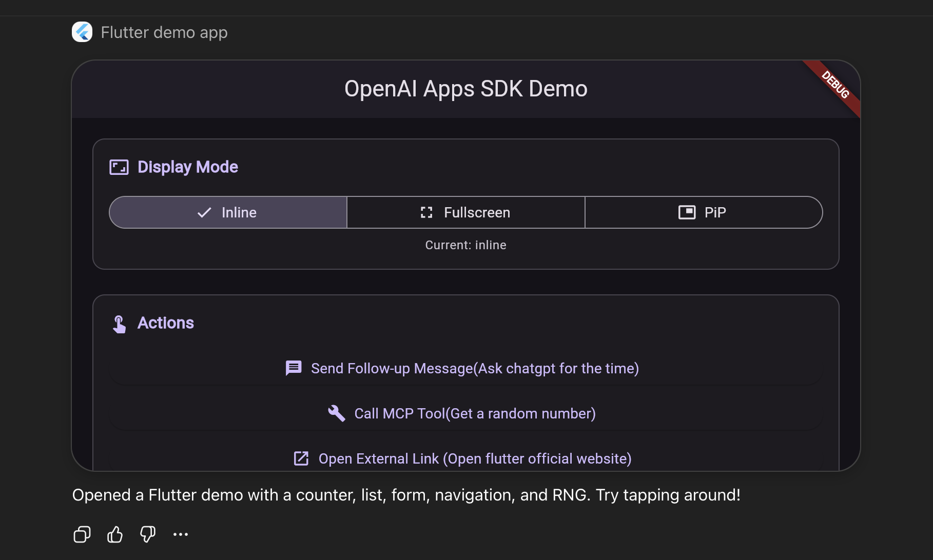Image resolution: width=933 pixels, height=560 pixels.
Task: Click the 'Flutter demo app' title text
Action: (x=164, y=32)
